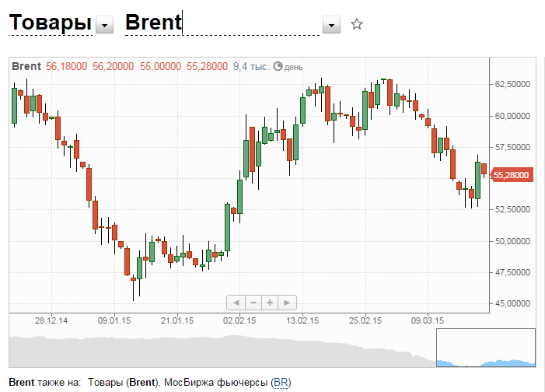Select blue range window in overview navigator
The height and width of the screenshot is (392, 545).
(x=486, y=348)
